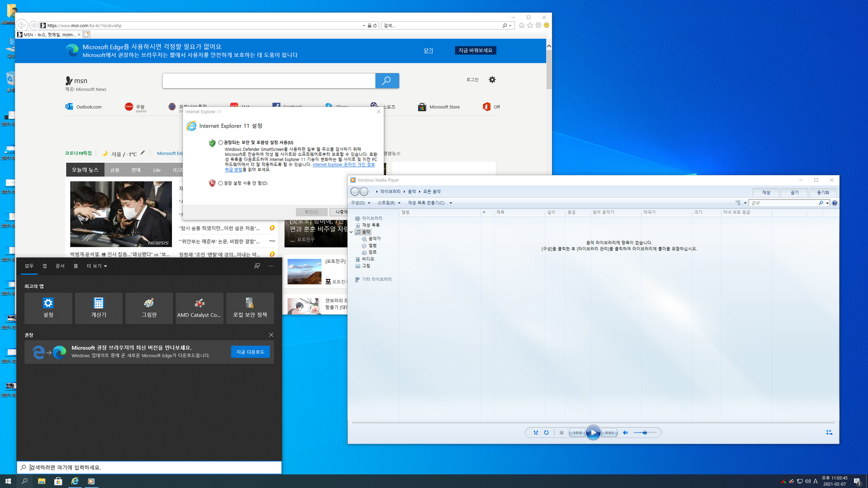The height and width of the screenshot is (488, 868).
Task: Expand the 더 보기 dropdown in search panel
Action: (x=97, y=266)
